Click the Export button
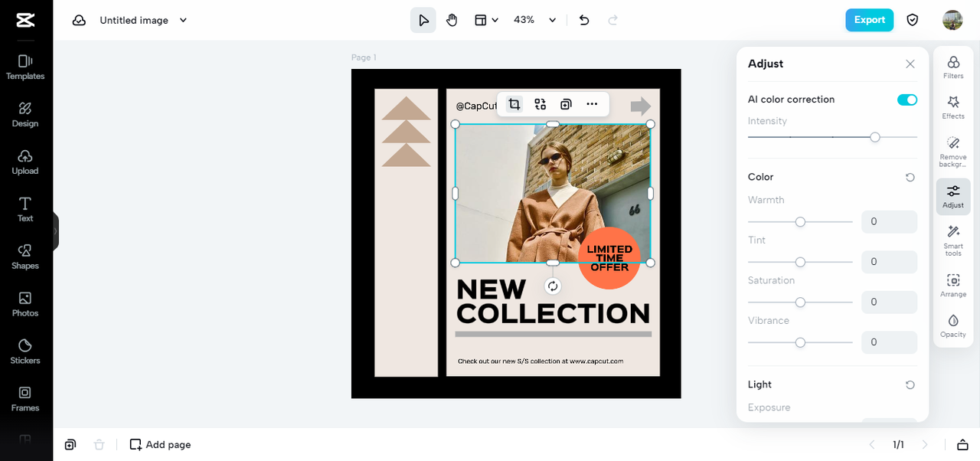 coord(870,20)
